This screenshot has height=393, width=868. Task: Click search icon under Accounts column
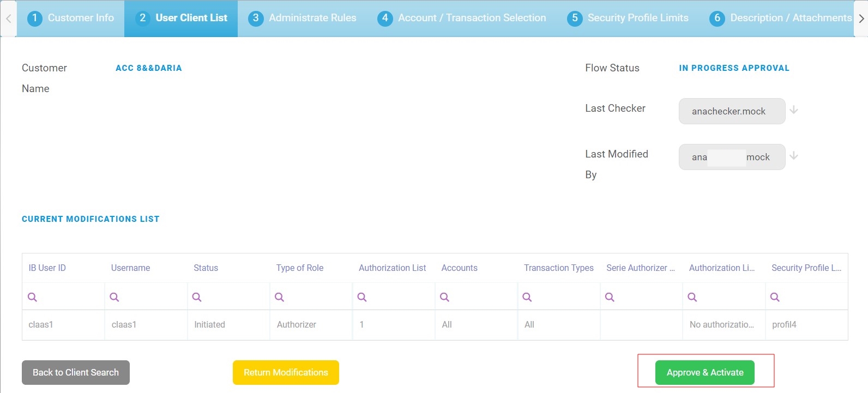444,297
